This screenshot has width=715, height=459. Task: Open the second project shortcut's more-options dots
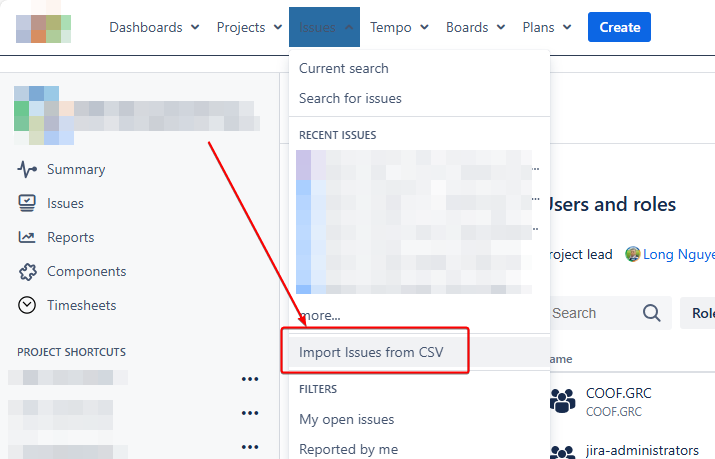(x=250, y=413)
